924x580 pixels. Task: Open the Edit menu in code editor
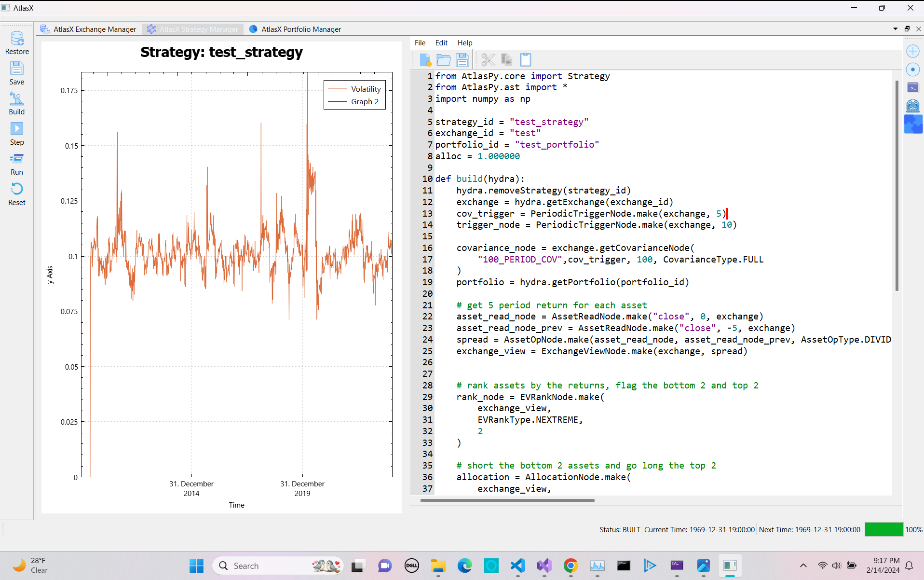pos(441,43)
